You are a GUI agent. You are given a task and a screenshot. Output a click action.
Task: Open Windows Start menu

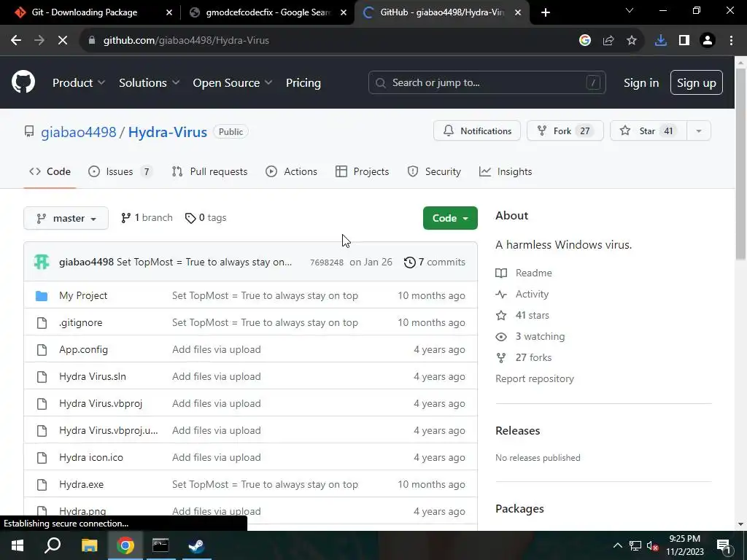pos(18,545)
